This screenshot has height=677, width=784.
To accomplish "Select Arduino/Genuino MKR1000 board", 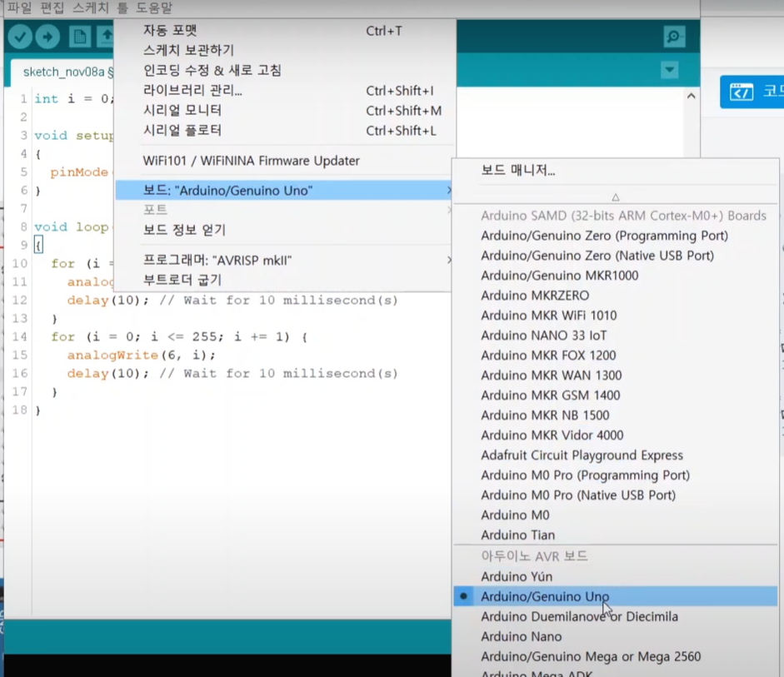I will pos(616,276).
